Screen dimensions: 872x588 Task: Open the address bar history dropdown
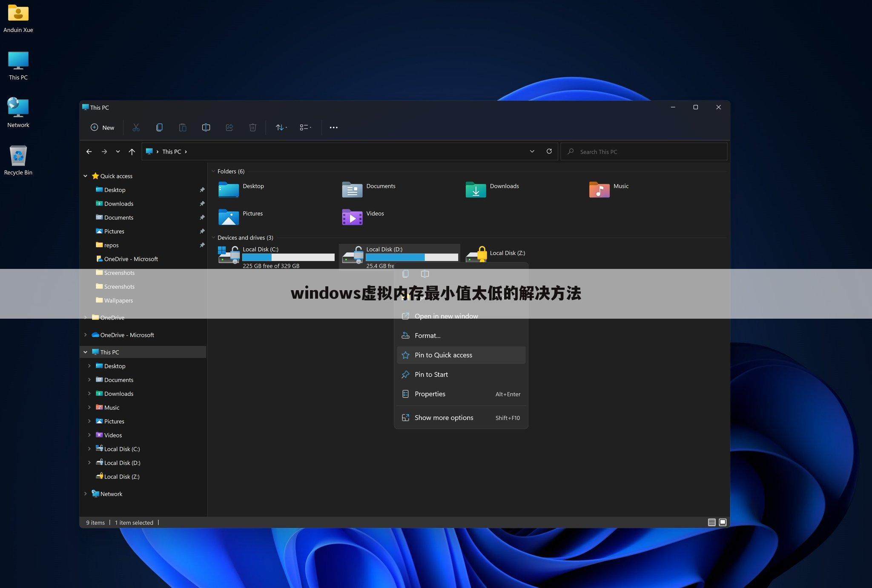click(x=532, y=151)
